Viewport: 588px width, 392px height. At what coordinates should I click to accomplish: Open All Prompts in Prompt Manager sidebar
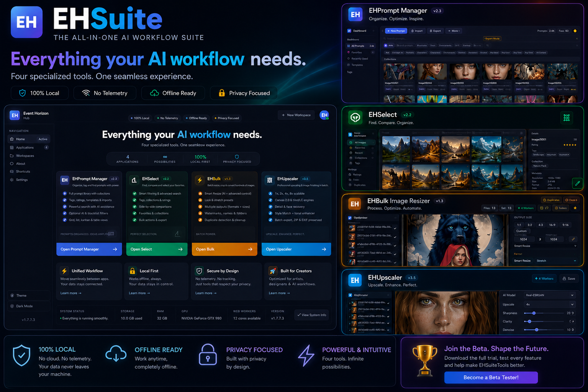pos(360,46)
